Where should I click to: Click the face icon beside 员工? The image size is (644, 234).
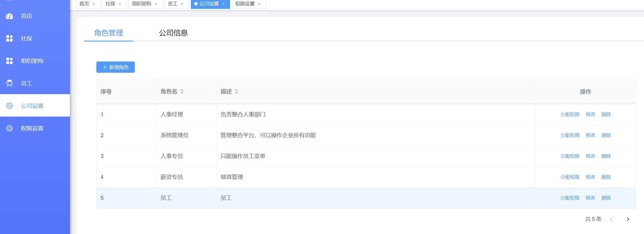coord(9,83)
